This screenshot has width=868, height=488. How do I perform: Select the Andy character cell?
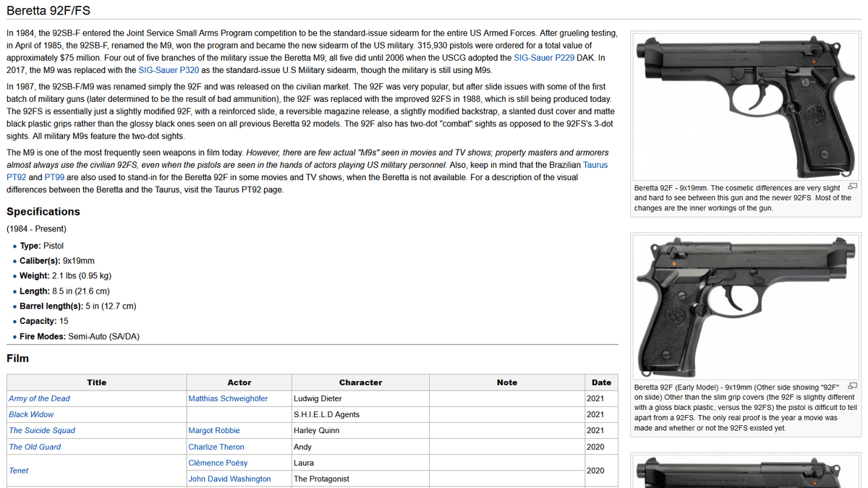360,447
